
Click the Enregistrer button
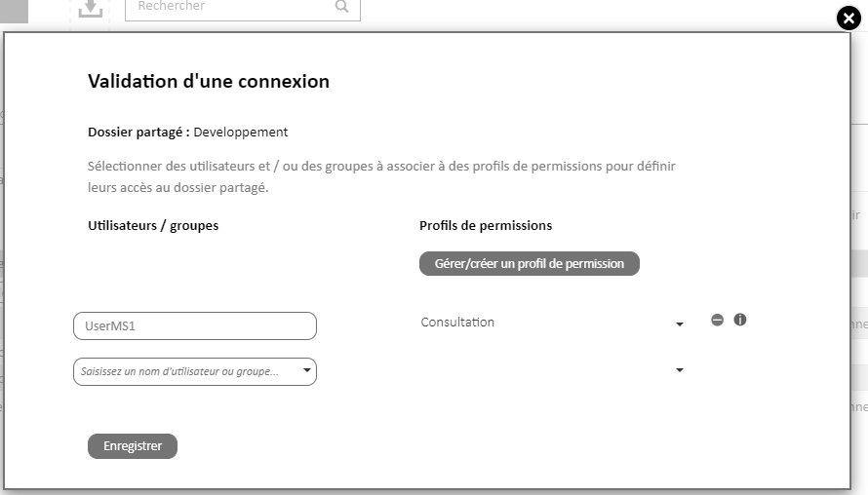click(x=133, y=445)
